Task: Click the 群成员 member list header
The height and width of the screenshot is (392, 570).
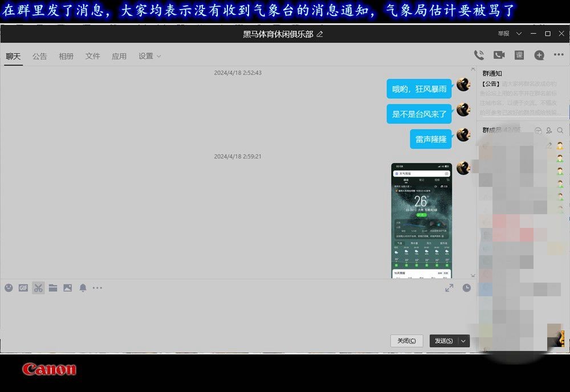Action: [502, 130]
